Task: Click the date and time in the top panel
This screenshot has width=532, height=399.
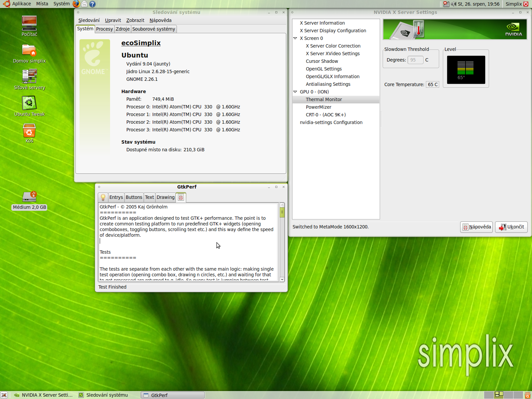Action: tap(478, 4)
